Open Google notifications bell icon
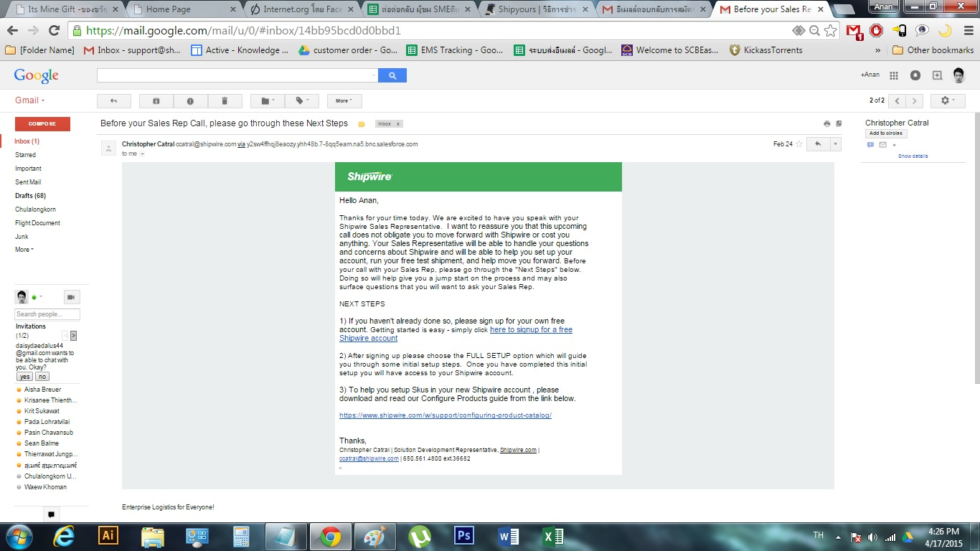Screen dimensions: 980x551 click(915, 75)
